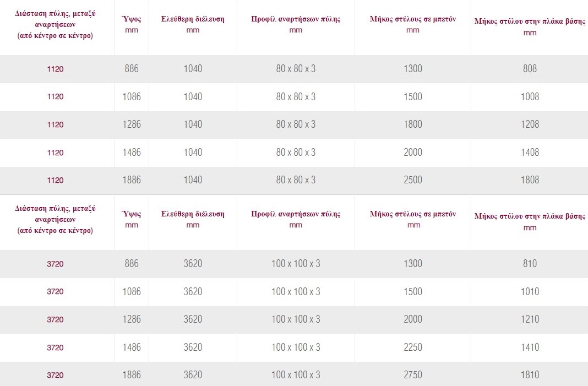Click 'Προφίλ αναρτήσεων πύλης' header above 80 x 80 x 3
Screen dimensions: 588x386
tap(296, 24)
